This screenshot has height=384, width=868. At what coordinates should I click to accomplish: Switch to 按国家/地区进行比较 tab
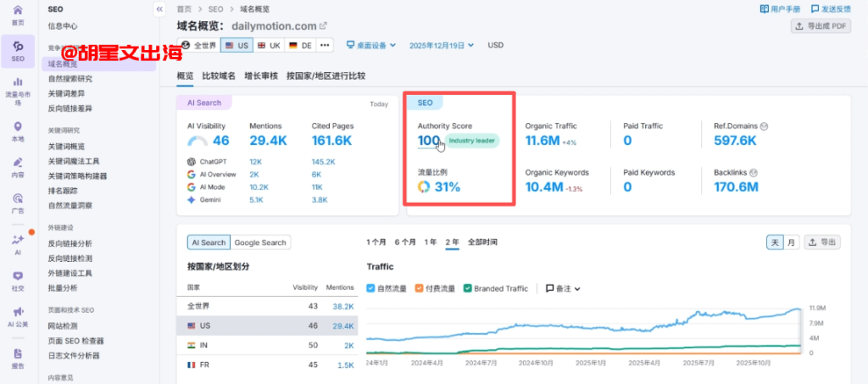pos(326,75)
